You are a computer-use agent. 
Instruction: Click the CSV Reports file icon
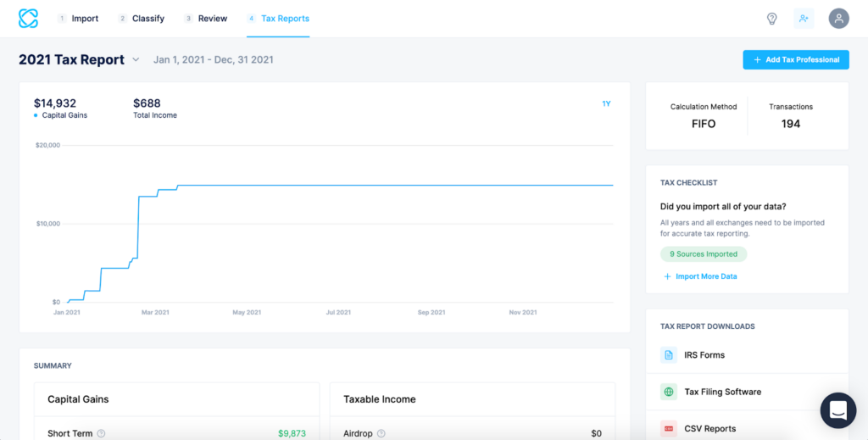click(669, 428)
